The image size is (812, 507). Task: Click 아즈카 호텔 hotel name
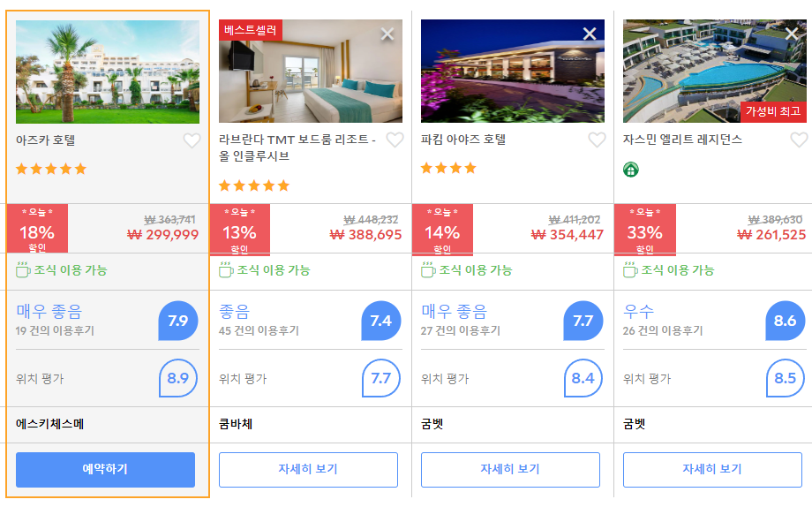tap(46, 140)
